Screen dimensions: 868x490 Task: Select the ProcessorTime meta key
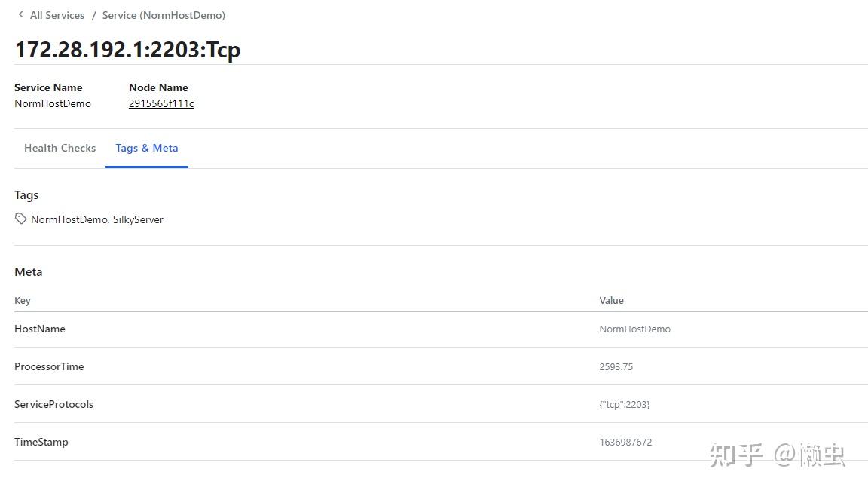click(49, 366)
